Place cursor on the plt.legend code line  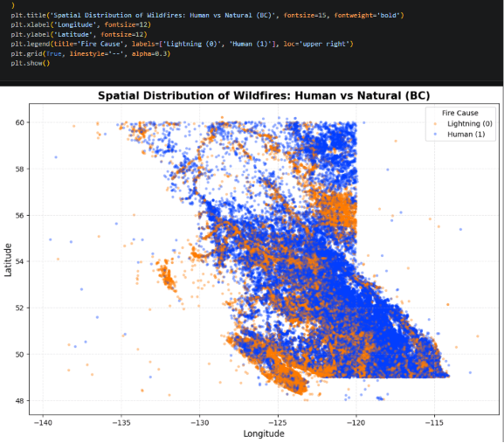pos(182,44)
